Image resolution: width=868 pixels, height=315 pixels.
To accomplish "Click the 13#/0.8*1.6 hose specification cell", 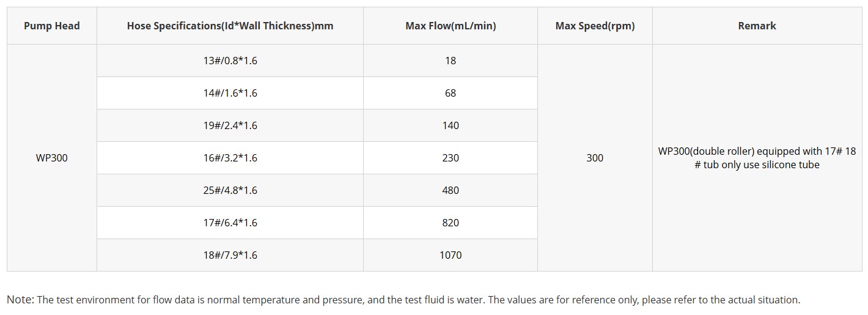I will click(x=230, y=61).
